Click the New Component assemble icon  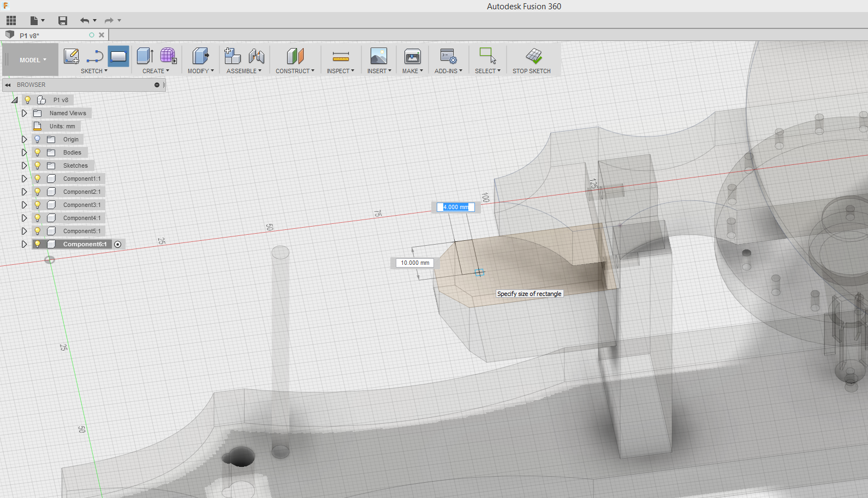(233, 56)
